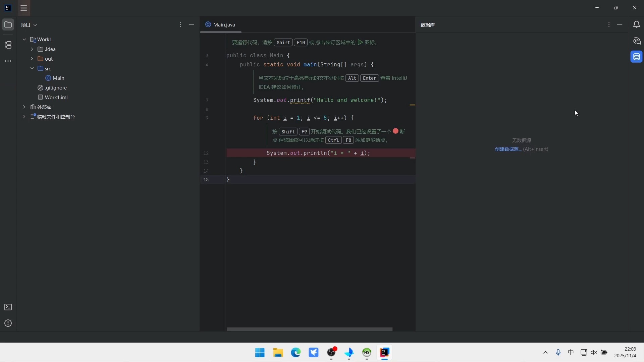644x362 pixels.
Task: Show hidden tray icons chevron
Action: tap(545, 353)
